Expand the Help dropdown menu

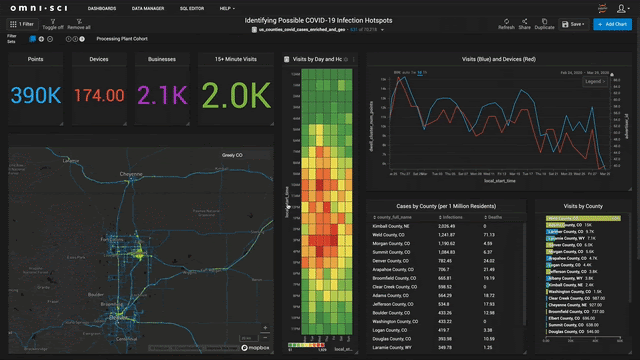click(227, 8)
